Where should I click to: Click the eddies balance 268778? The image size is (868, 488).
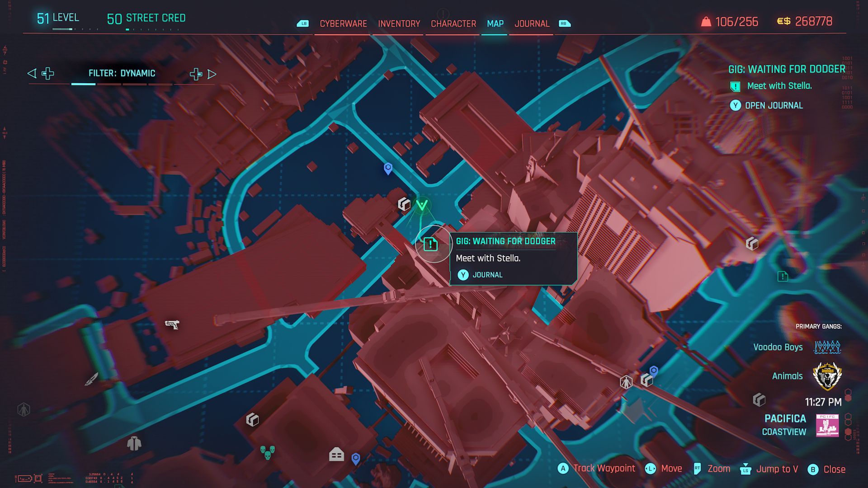coord(804,21)
